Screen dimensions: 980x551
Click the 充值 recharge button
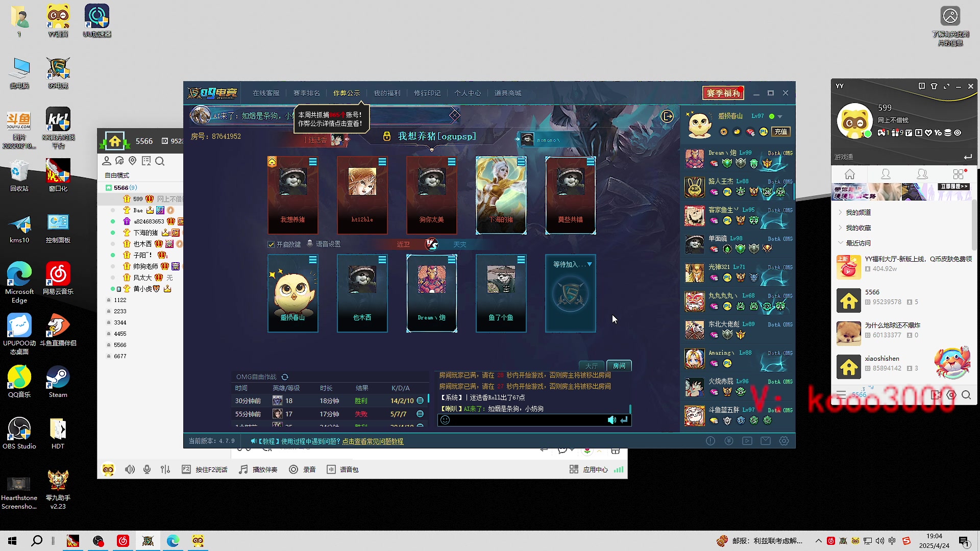click(781, 132)
